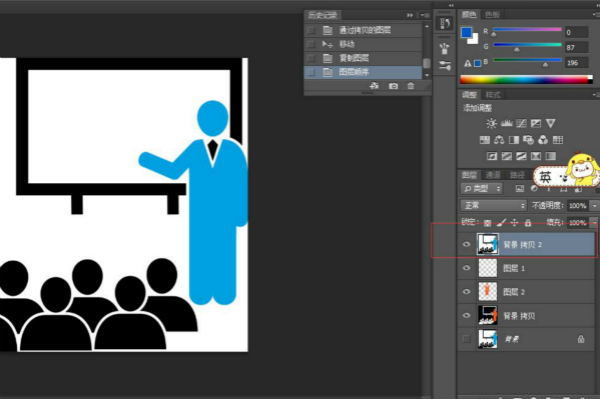This screenshot has width=600, height=399.
Task: Hide the 图层 1 layer
Action: [466, 268]
